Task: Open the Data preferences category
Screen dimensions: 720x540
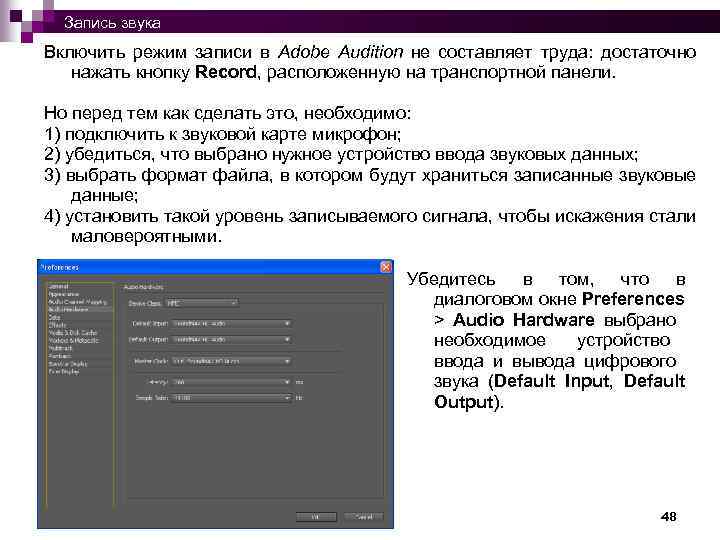Action: pos(54,317)
